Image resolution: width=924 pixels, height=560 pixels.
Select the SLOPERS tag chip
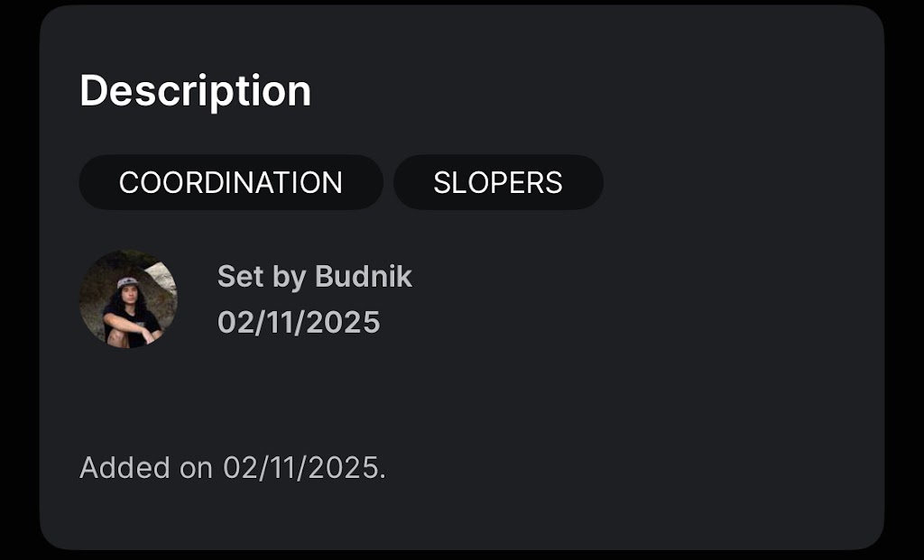498,182
